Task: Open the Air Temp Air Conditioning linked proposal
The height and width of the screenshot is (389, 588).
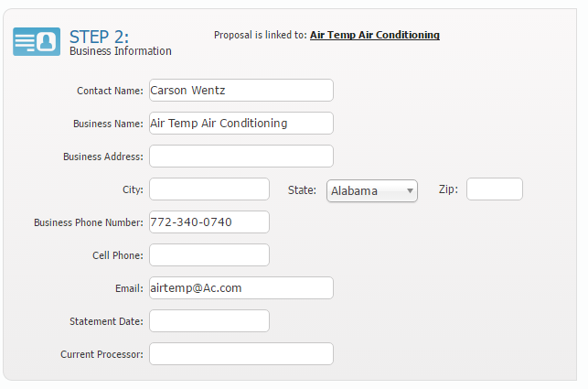Action: tap(374, 35)
